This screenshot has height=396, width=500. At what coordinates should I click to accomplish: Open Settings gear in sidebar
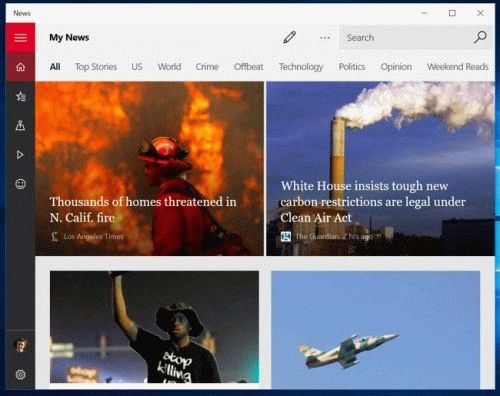pyautogui.click(x=20, y=374)
